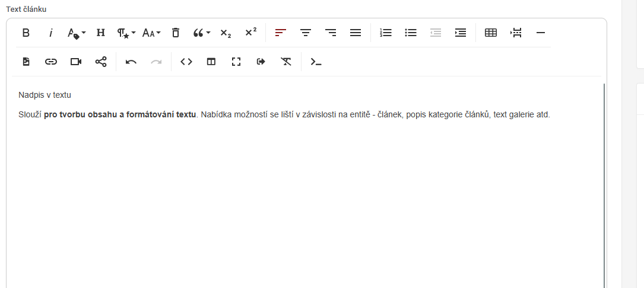Viewport: 644px width, 288px height.
Task: Switch to fullscreen editing mode
Action: [236, 62]
